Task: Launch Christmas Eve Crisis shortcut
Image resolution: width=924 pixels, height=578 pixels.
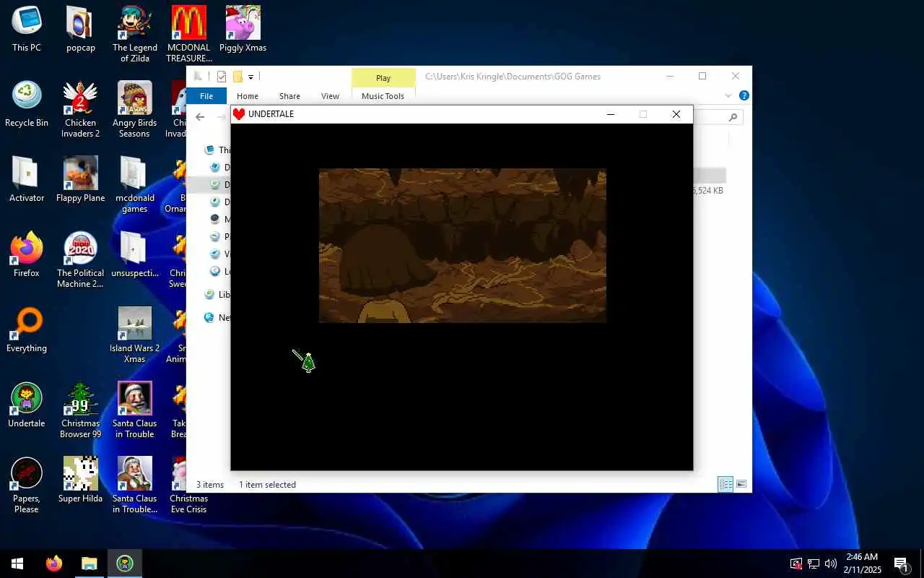Action: pyautogui.click(x=188, y=486)
